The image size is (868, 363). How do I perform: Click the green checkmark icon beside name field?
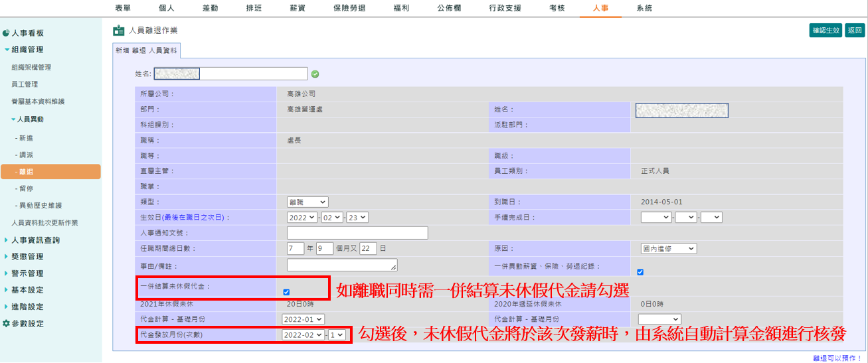pos(315,74)
